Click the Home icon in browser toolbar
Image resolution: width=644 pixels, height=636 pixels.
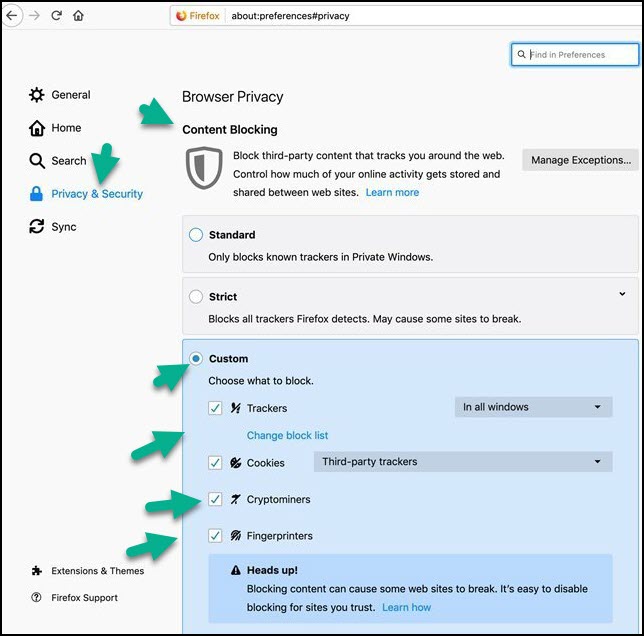pyautogui.click(x=79, y=16)
